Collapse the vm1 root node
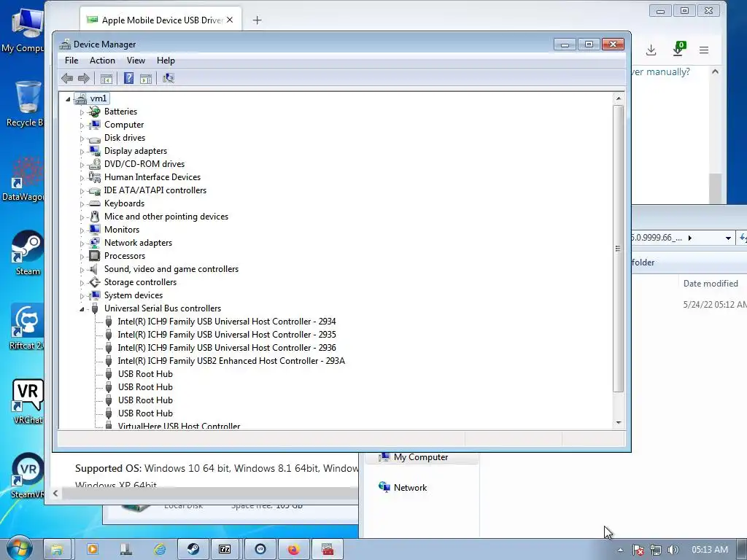Image resolution: width=747 pixels, height=560 pixels. 68,99
